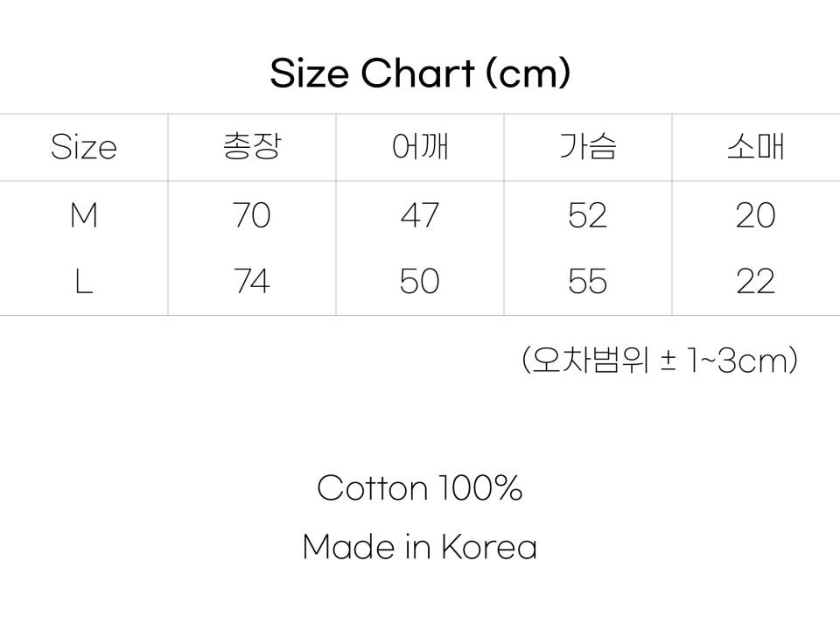Click the 소매 column header
The height and width of the screenshot is (631, 840).
coord(755,147)
